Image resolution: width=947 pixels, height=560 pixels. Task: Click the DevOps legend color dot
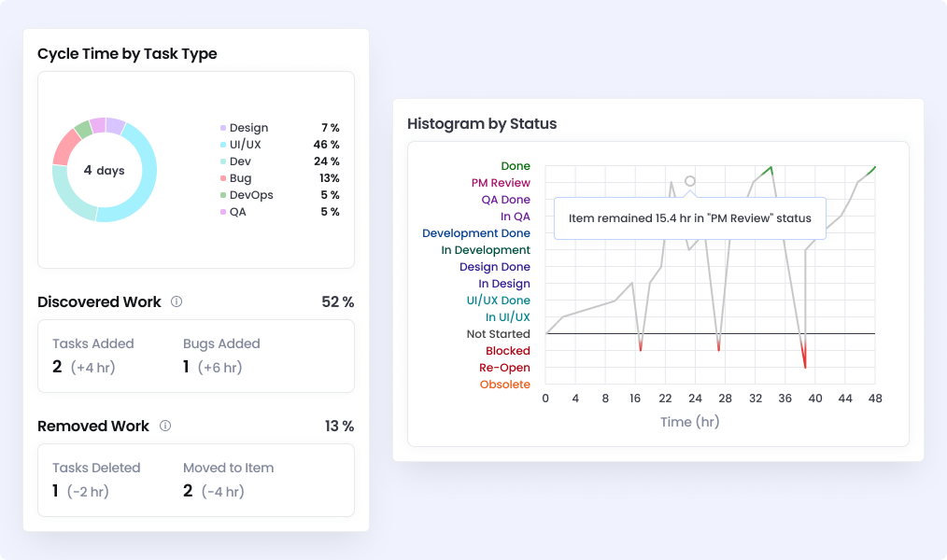(222, 195)
